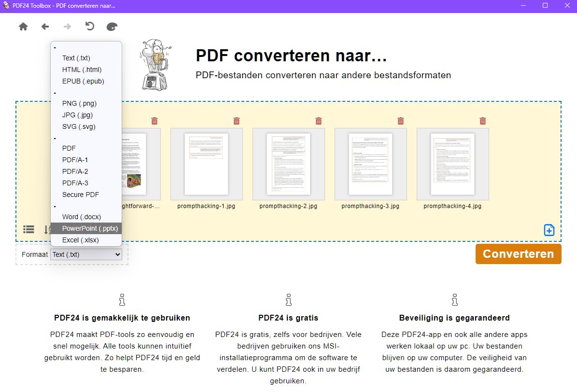
Task: Open prompthacking-4.jpg thumbnail preview
Action: 452,164
